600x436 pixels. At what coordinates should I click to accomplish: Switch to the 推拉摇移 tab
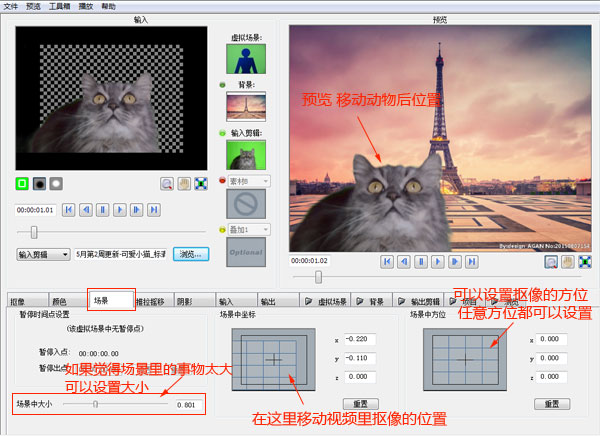tap(154, 301)
